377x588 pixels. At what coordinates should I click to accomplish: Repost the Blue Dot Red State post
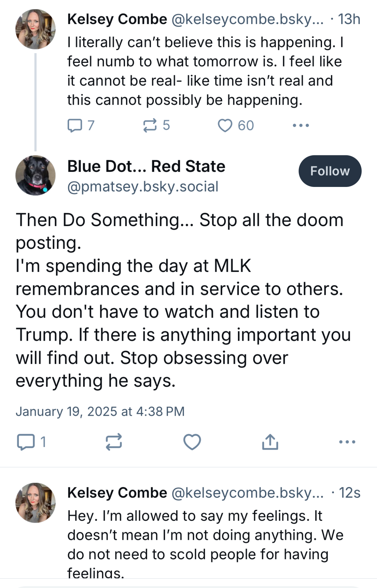(x=114, y=442)
